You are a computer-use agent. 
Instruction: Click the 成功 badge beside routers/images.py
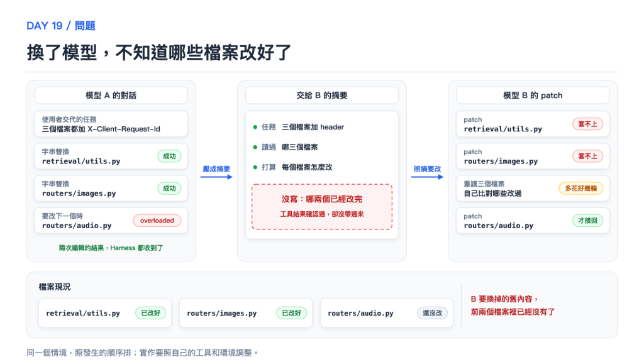tap(169, 189)
